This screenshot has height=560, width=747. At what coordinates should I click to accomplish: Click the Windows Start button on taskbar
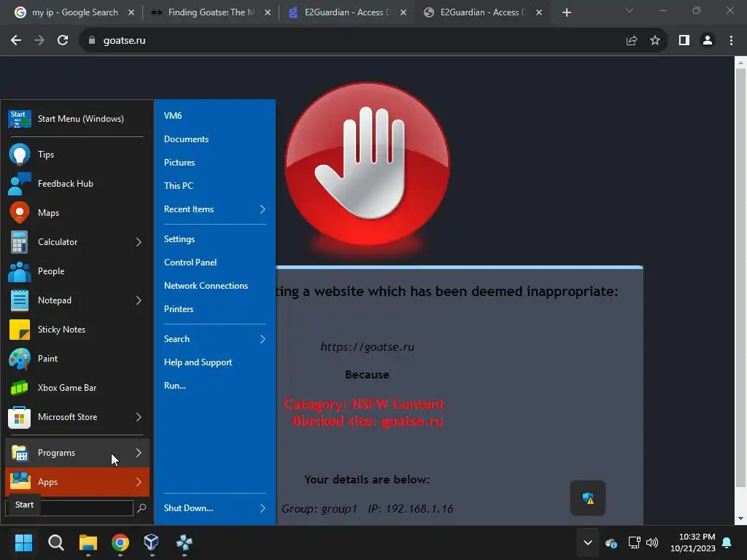(x=23, y=542)
